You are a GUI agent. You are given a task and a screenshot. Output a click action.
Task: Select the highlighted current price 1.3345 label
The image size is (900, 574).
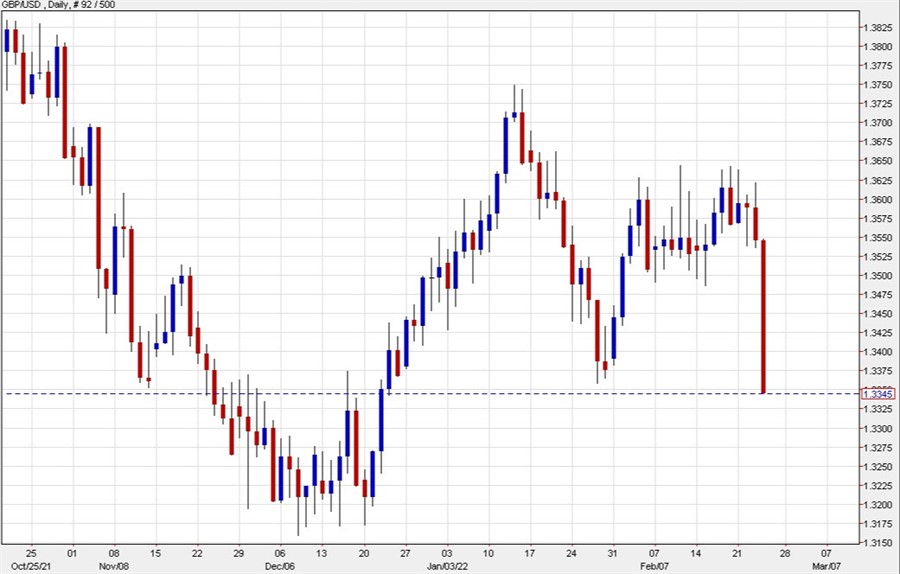[x=879, y=394]
